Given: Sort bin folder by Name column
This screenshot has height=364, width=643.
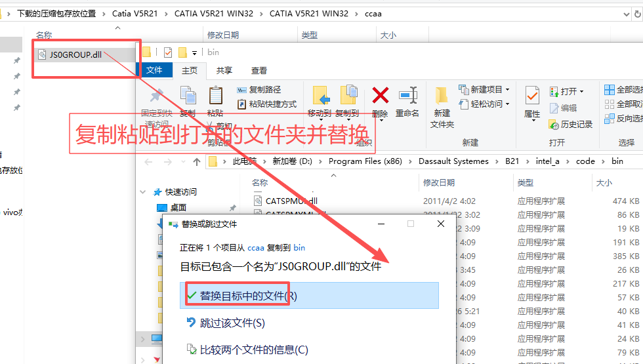Looking at the screenshot, I should (260, 182).
